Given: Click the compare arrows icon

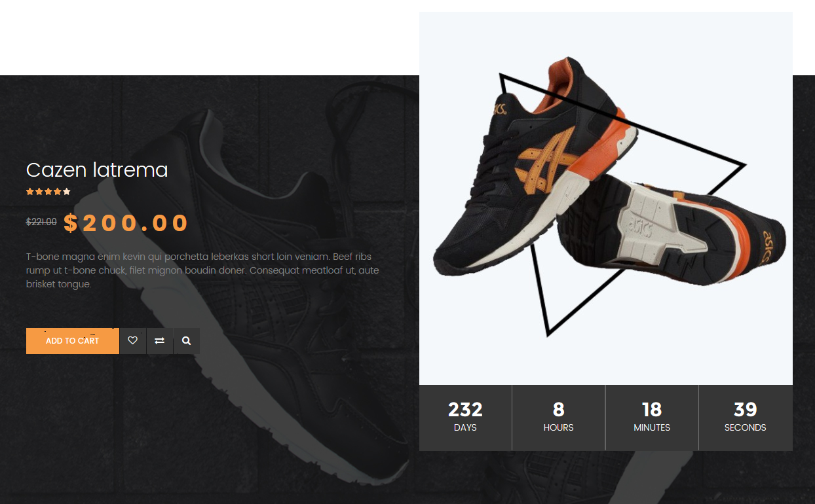Looking at the screenshot, I should point(160,341).
